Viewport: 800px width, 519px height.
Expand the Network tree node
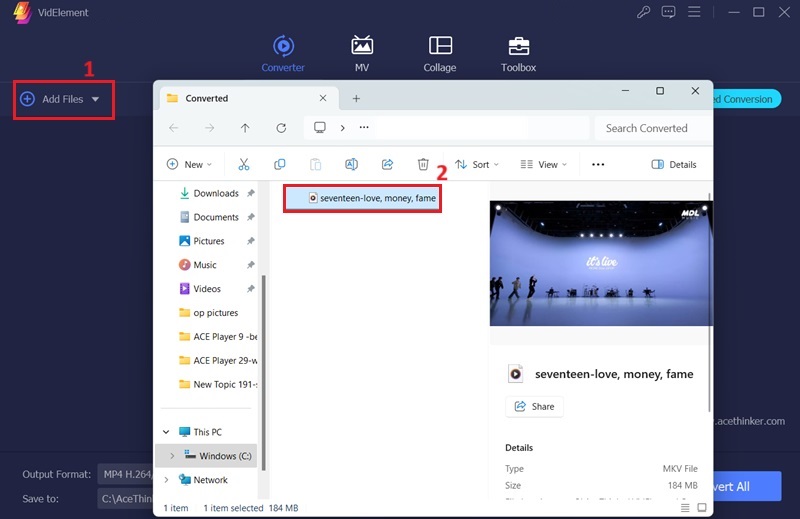[x=166, y=480]
